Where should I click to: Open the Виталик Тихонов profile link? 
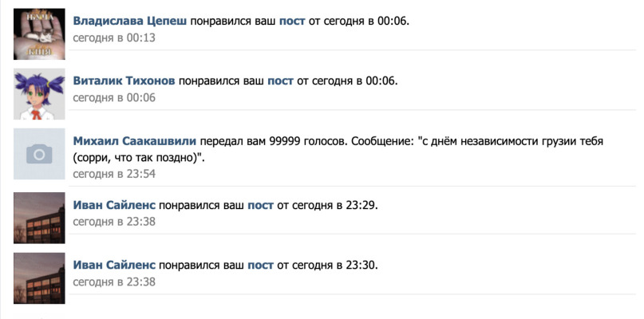pos(124,81)
